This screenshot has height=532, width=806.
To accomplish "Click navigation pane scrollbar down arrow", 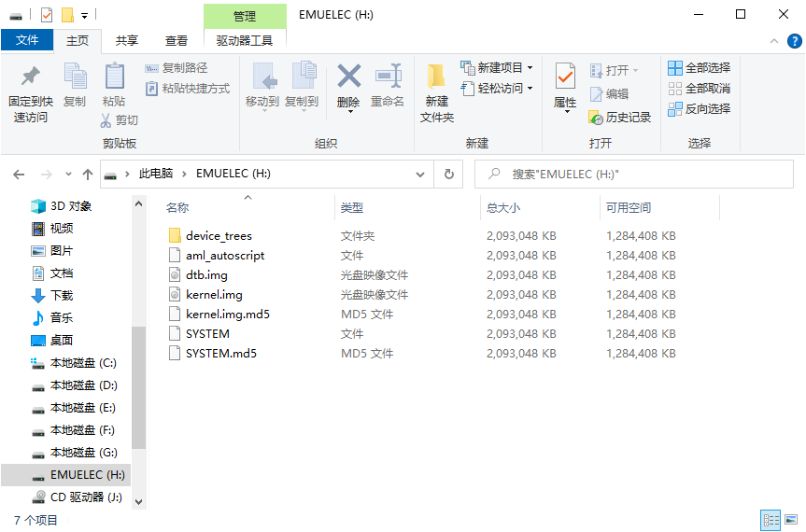I will tap(138, 502).
